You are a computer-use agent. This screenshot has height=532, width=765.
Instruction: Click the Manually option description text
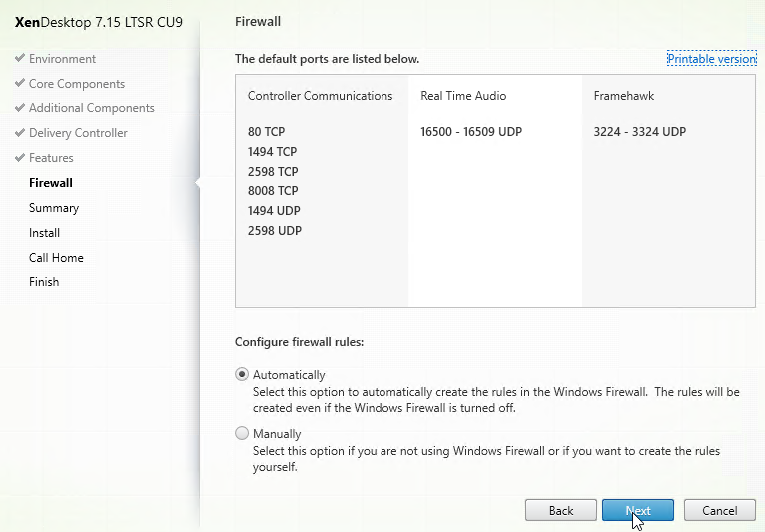coord(486,459)
